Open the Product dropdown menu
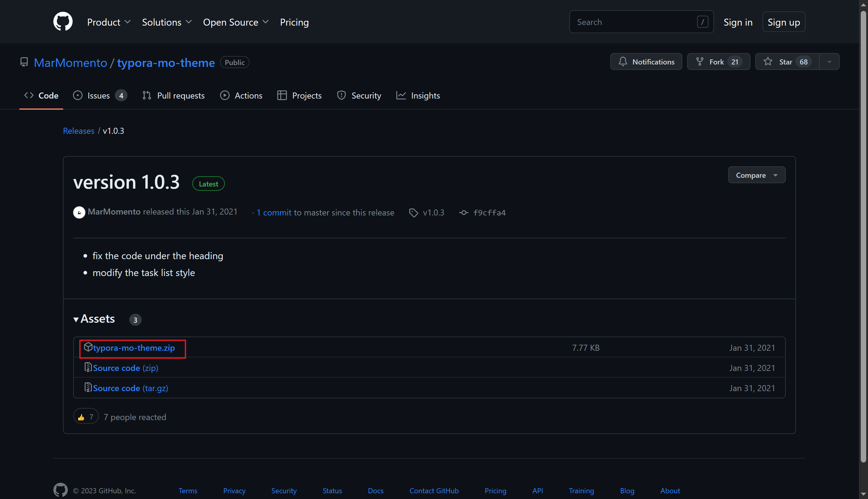Screen dimensions: 868x499 pyautogui.click(x=108, y=22)
